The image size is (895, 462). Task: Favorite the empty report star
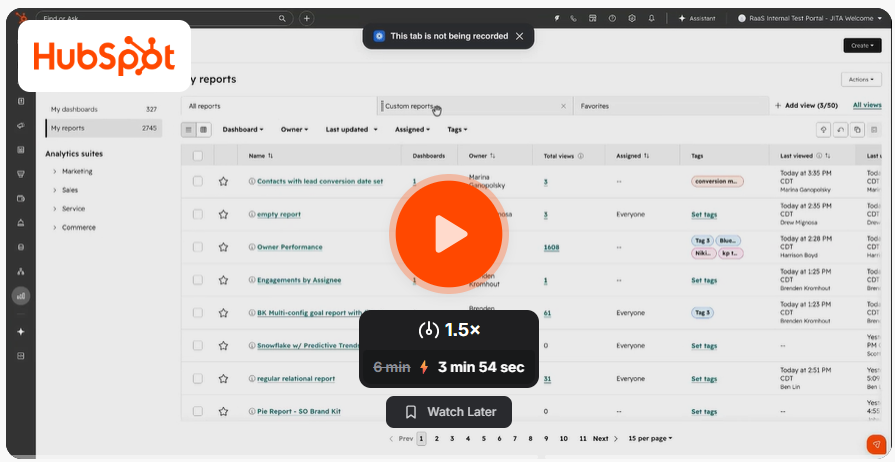click(x=223, y=214)
